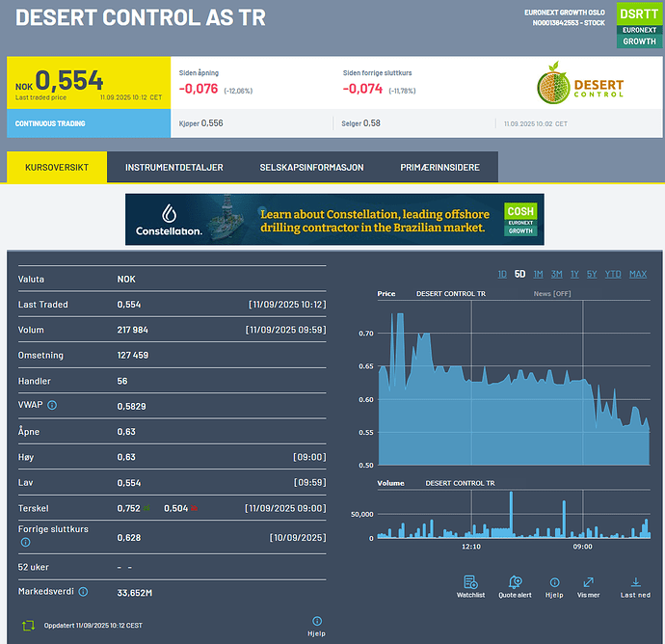
Task: Open chart Hjelp info icon
Action: click(554, 582)
